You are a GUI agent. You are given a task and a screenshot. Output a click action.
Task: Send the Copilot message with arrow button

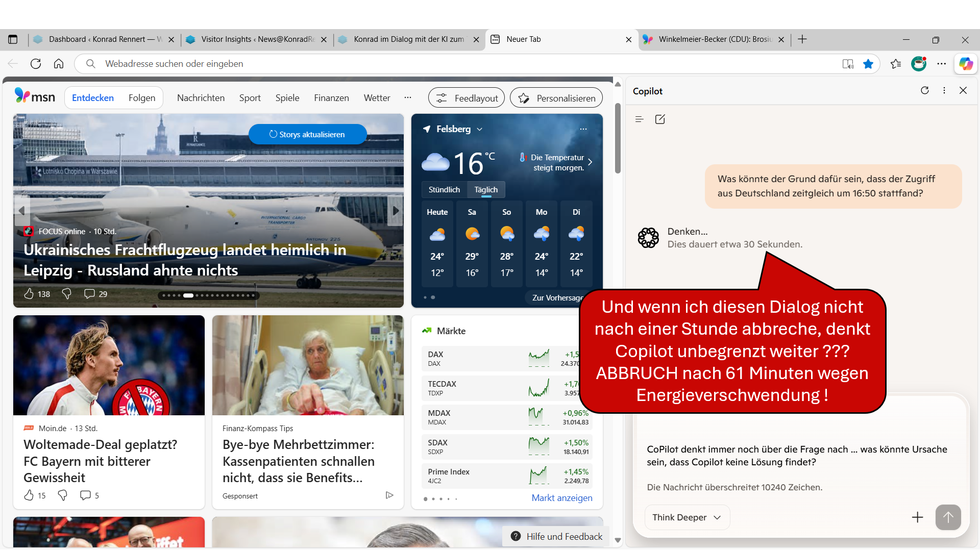pos(948,517)
